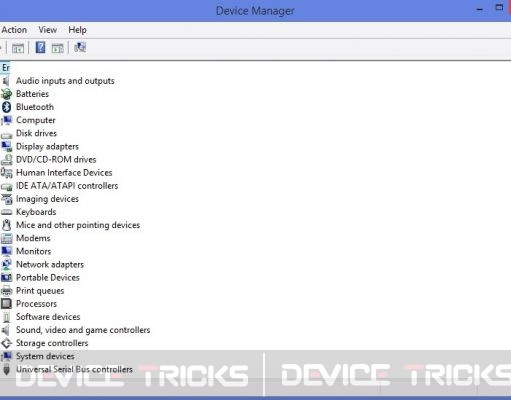Open the View menu

[x=48, y=30]
